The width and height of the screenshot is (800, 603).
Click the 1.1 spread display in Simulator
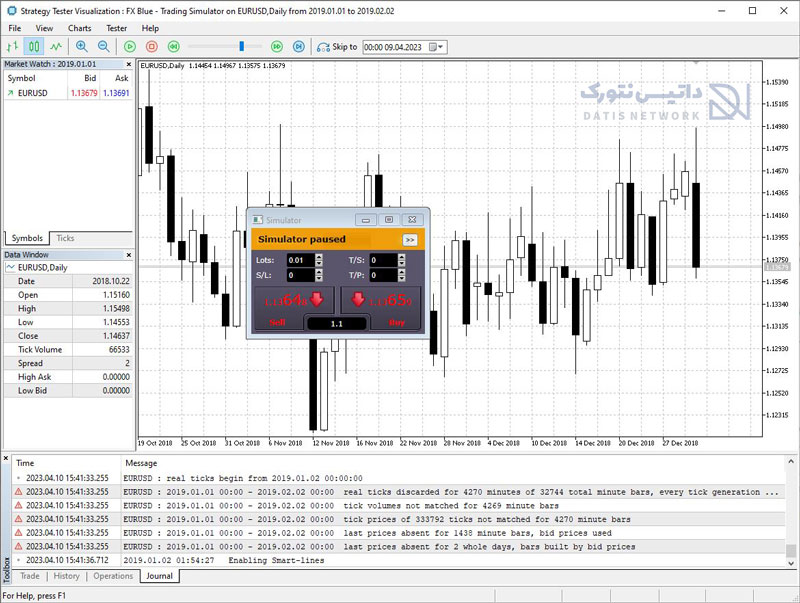337,324
